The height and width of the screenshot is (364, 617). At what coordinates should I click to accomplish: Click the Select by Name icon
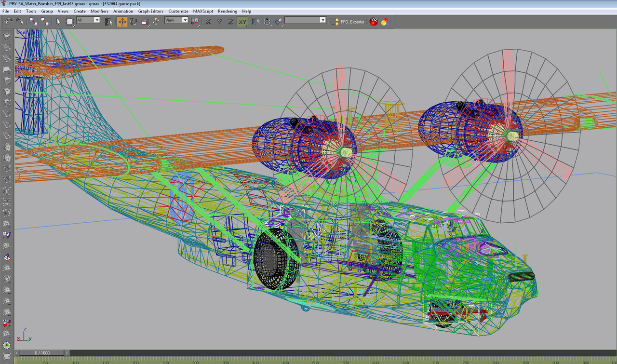click(x=108, y=22)
